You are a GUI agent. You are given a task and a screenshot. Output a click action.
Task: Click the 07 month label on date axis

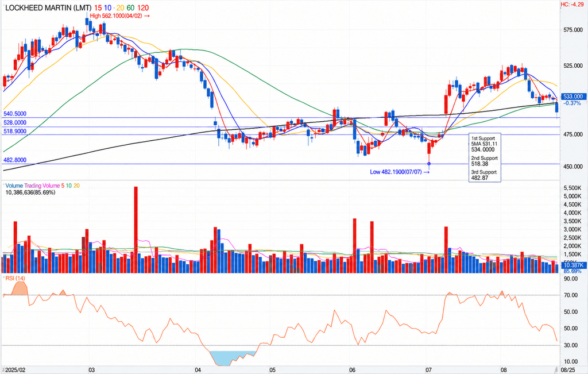tap(428, 370)
